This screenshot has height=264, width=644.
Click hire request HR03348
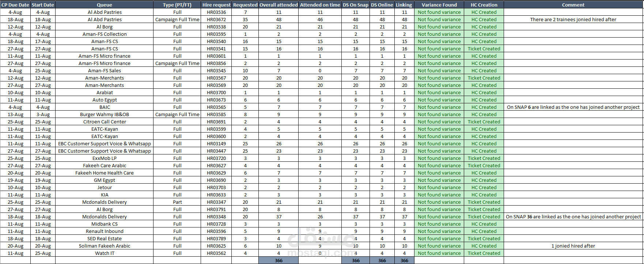(x=216, y=217)
